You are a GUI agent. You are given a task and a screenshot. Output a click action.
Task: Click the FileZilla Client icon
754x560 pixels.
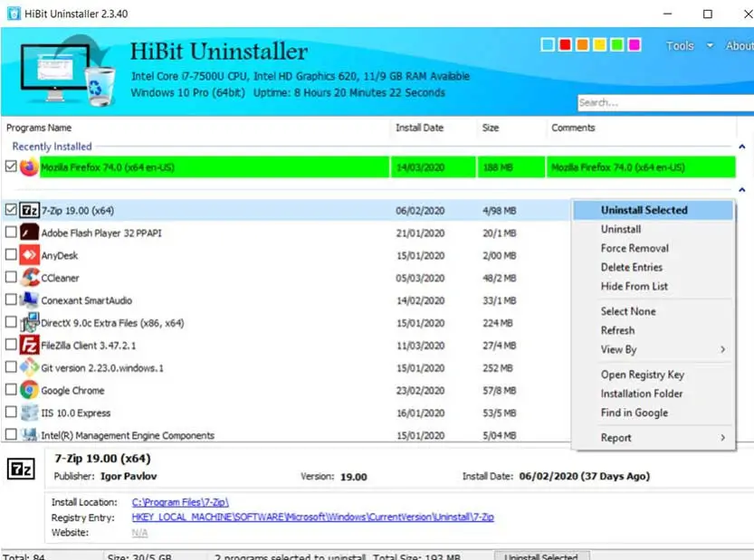[29, 345]
